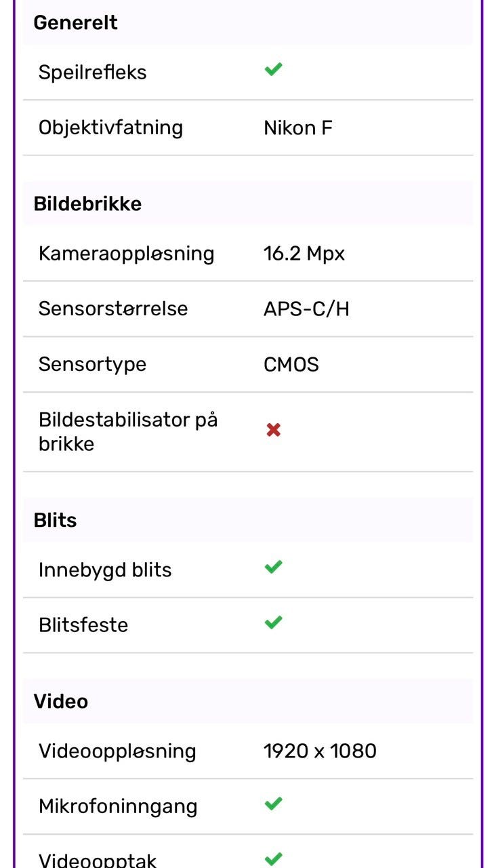The width and height of the screenshot is (496, 868).
Task: Click the APS-C/H sensor size value
Action: tap(306, 309)
